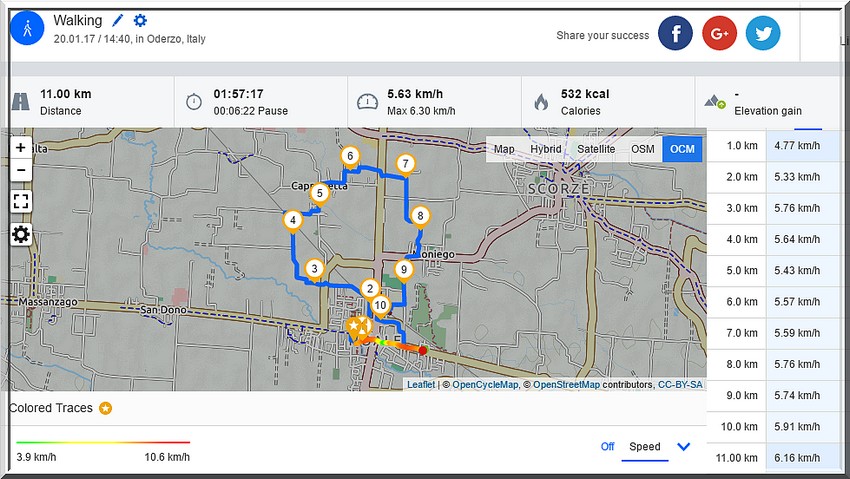Click kilometer marker 7 on the map
The width and height of the screenshot is (850, 479).
tap(405, 165)
